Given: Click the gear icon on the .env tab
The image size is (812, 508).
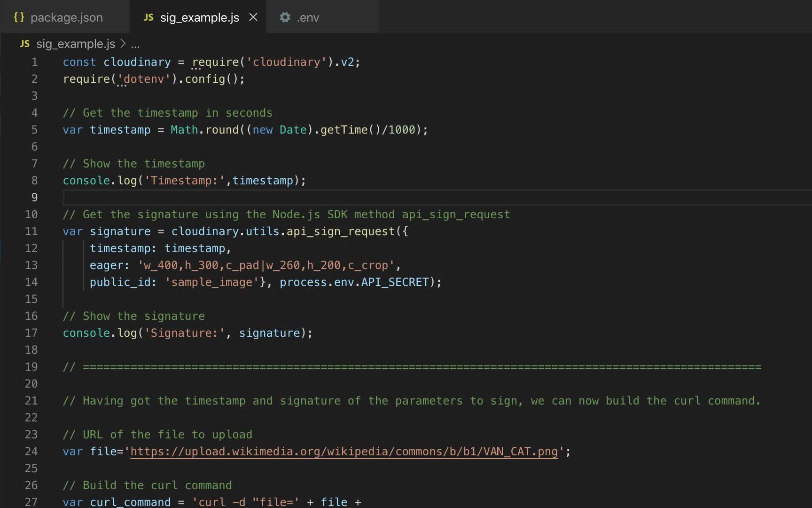Looking at the screenshot, I should click(x=285, y=17).
